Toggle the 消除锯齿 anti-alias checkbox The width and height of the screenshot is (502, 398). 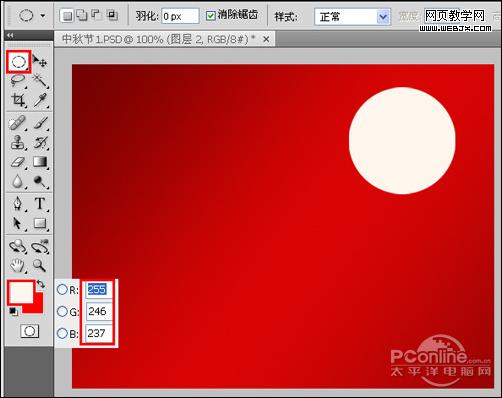click(211, 15)
